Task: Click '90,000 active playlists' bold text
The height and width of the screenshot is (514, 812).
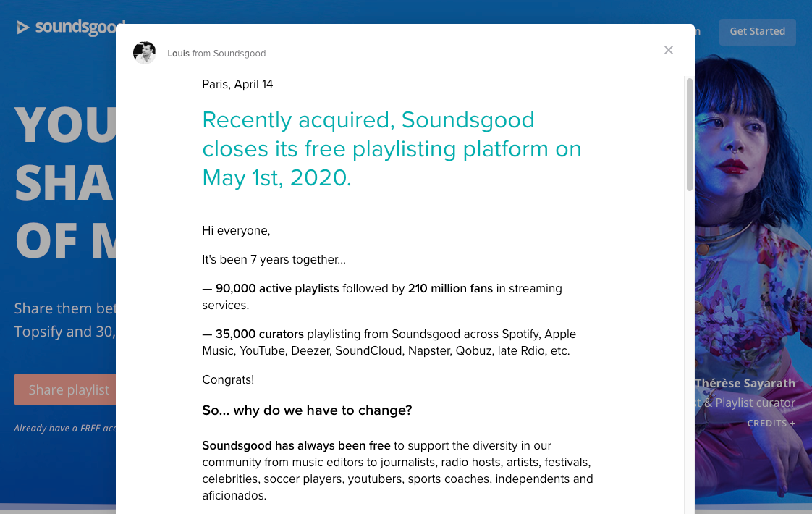Action: coord(277,289)
